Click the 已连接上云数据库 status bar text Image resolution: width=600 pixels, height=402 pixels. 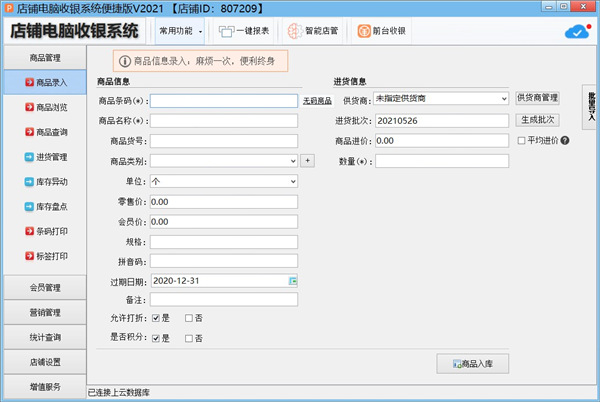coord(119,393)
